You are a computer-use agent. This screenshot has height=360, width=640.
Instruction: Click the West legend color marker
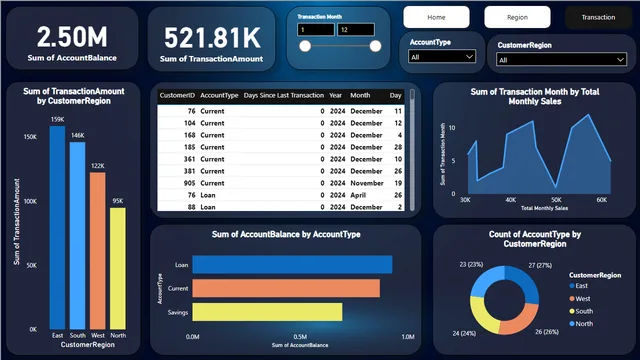(x=572, y=299)
